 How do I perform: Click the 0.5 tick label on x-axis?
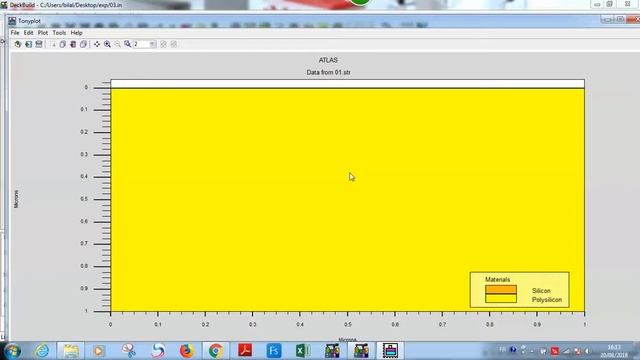[347, 324]
